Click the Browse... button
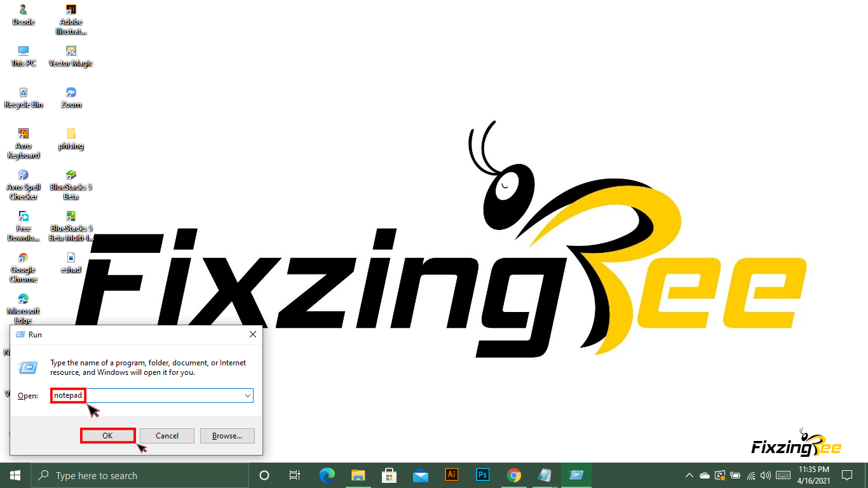 [x=227, y=436]
